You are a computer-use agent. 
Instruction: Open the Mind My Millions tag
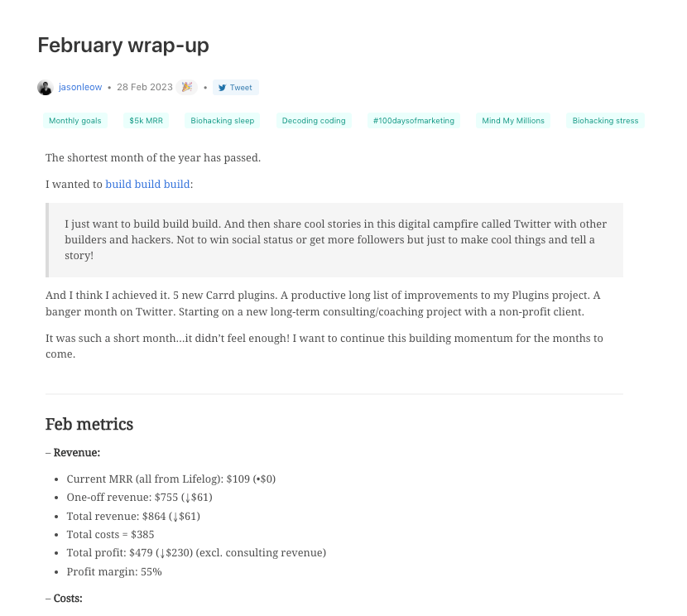click(x=513, y=121)
